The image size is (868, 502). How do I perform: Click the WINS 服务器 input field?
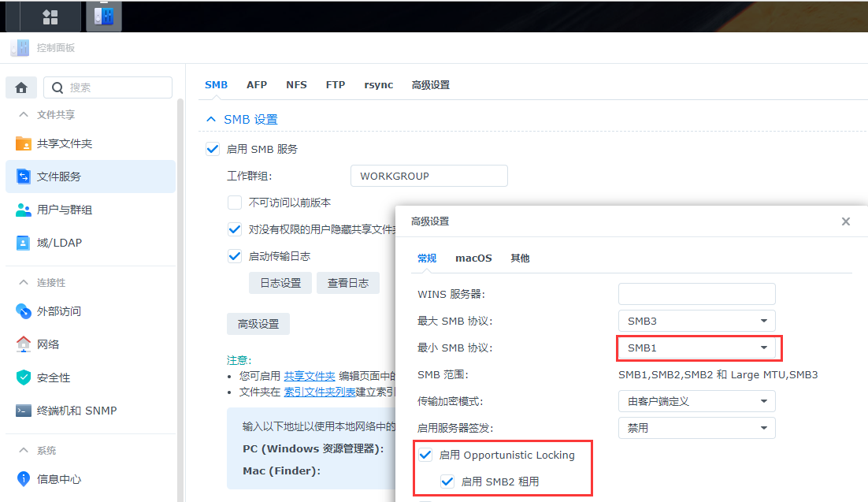pos(696,294)
